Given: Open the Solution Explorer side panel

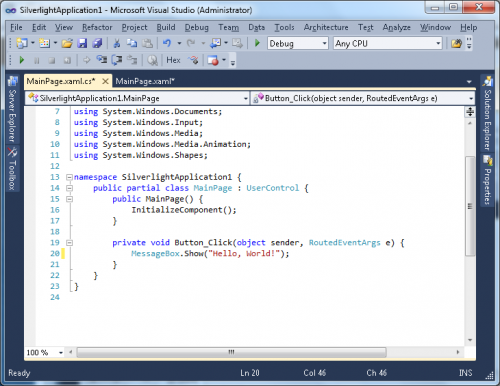Looking at the screenshot, I should [487, 114].
